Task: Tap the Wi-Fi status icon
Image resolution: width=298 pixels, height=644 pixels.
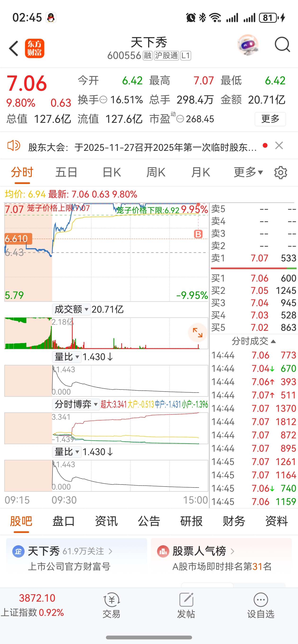Action: point(215,18)
